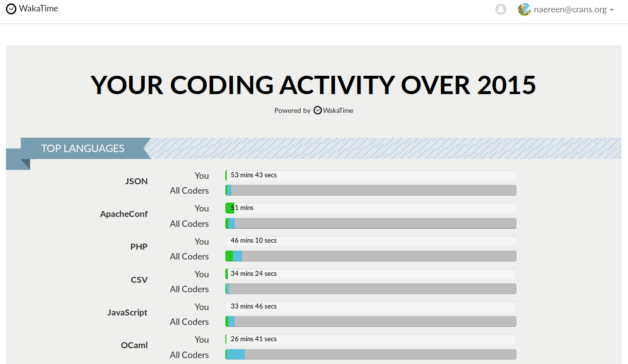Click blue segment of OCaml All Coders bar

pyautogui.click(x=236, y=355)
